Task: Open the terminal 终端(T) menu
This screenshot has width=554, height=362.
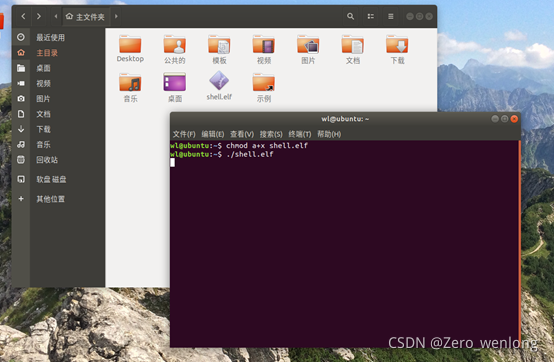Action: click(x=300, y=134)
